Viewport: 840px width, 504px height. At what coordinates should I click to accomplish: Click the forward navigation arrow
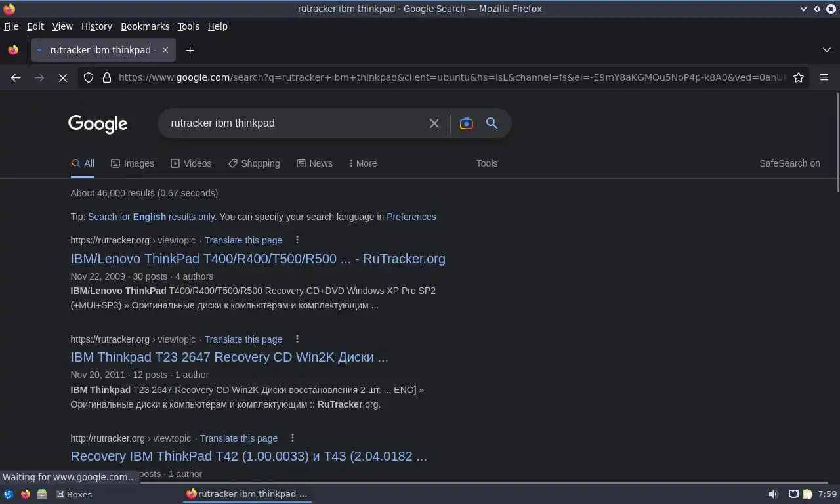(39, 77)
